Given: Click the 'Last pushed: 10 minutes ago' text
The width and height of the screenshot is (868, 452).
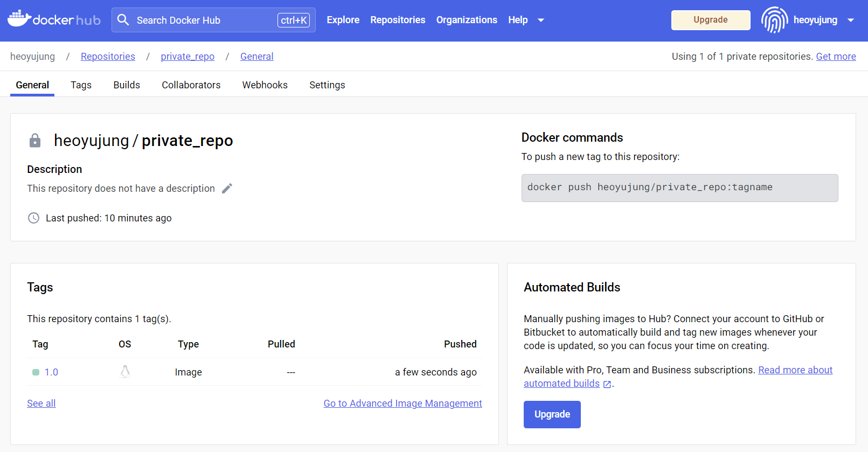Looking at the screenshot, I should [x=109, y=218].
